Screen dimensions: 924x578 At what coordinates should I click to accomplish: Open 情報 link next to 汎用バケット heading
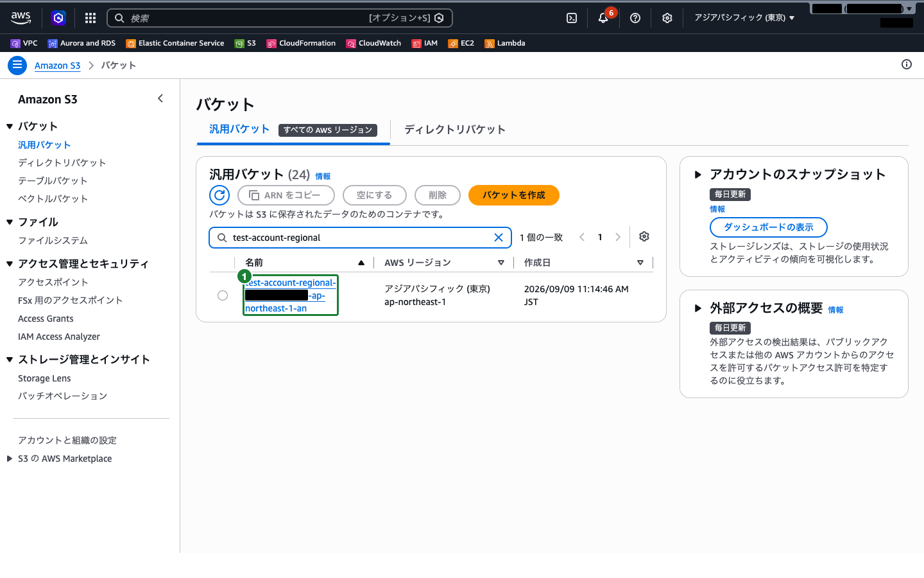323,177
